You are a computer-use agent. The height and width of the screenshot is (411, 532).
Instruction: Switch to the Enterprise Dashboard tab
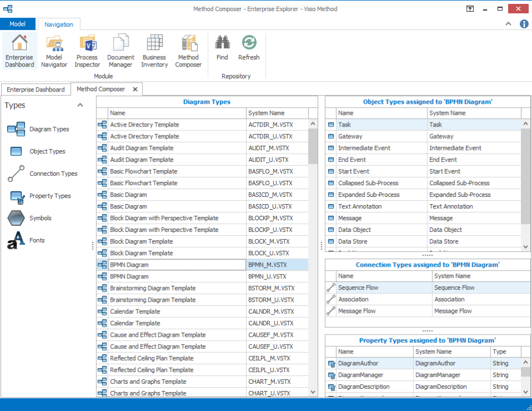point(35,89)
